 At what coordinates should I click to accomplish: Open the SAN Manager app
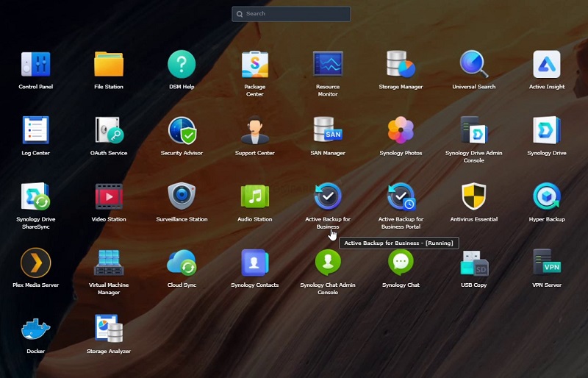[x=328, y=131]
